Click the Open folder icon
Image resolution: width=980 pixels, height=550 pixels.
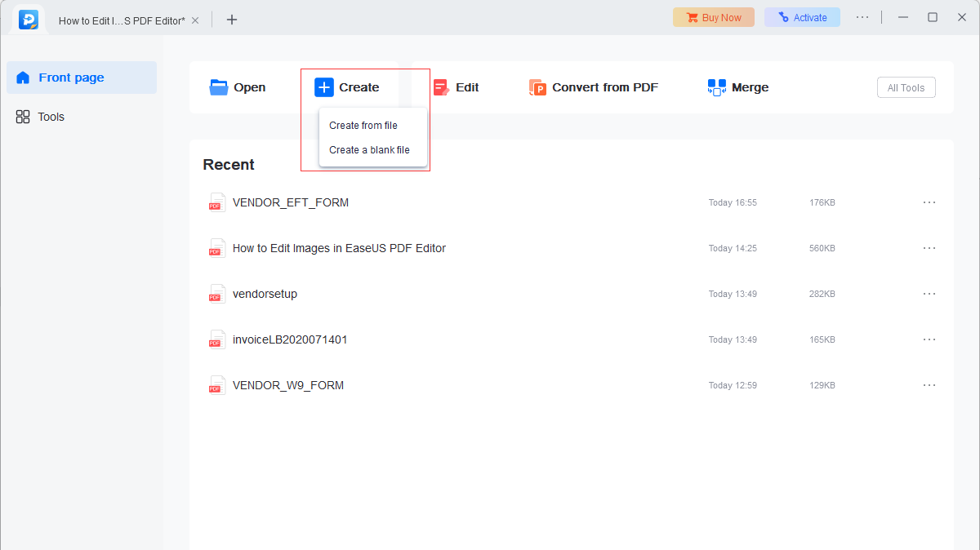219,87
